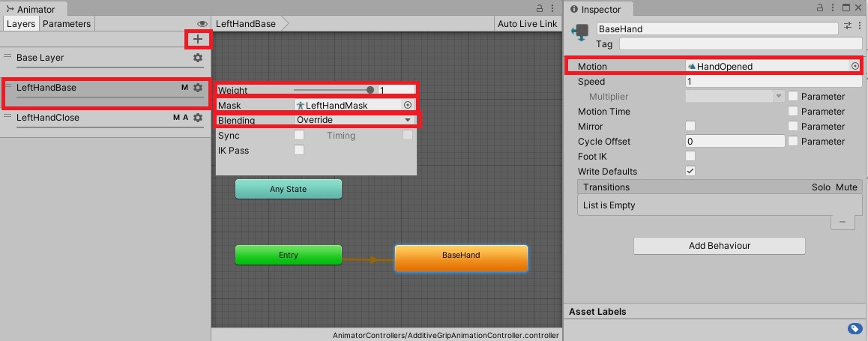The height and width of the screenshot is (341, 868).
Task: Select the LeftHandClose layer row
Action: (105, 121)
